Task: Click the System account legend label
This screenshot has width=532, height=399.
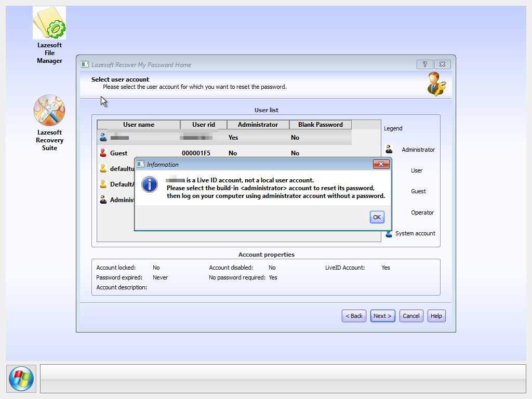Action: tap(415, 233)
